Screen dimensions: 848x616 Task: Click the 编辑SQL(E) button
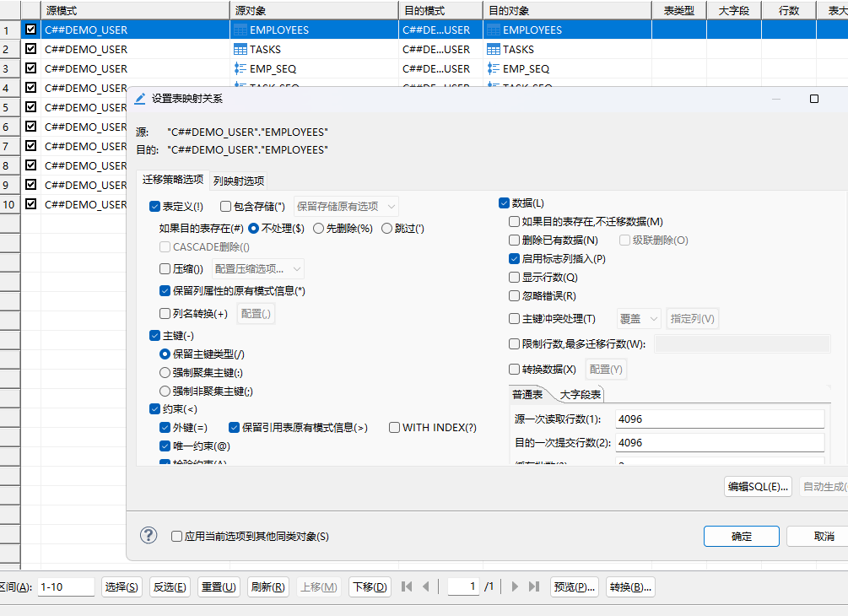(757, 486)
